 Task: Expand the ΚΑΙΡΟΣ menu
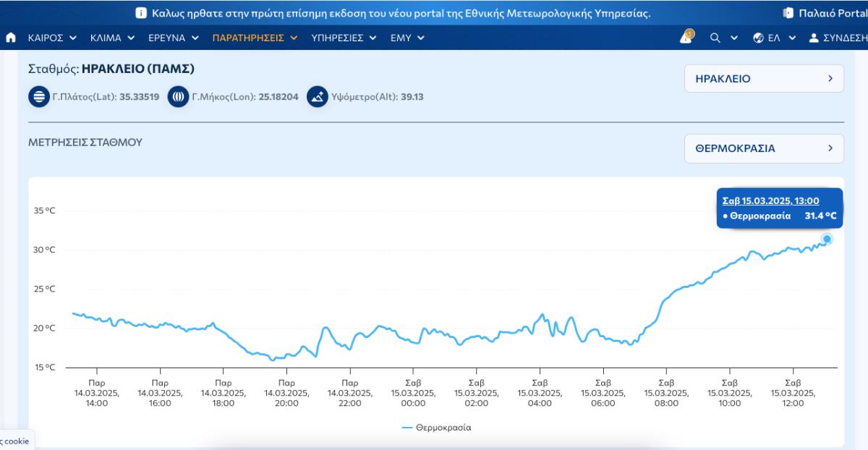52,38
